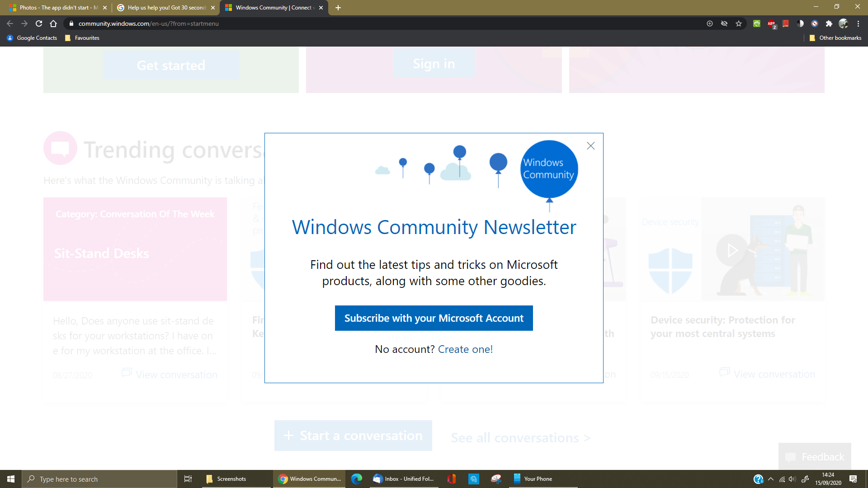Open the Feedback button
Screen dimensions: 868x488
[x=815, y=457]
